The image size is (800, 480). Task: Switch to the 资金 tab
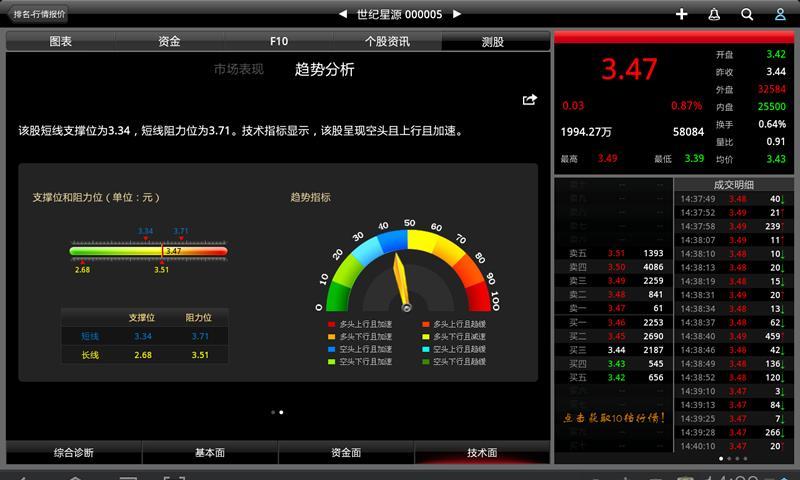point(169,41)
